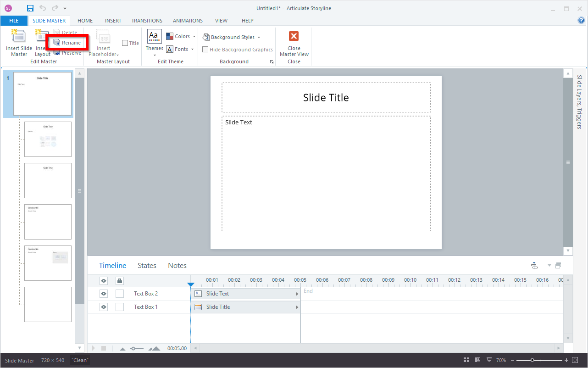
Task: Click the zoom slider handle in status bar
Action: (x=532, y=360)
